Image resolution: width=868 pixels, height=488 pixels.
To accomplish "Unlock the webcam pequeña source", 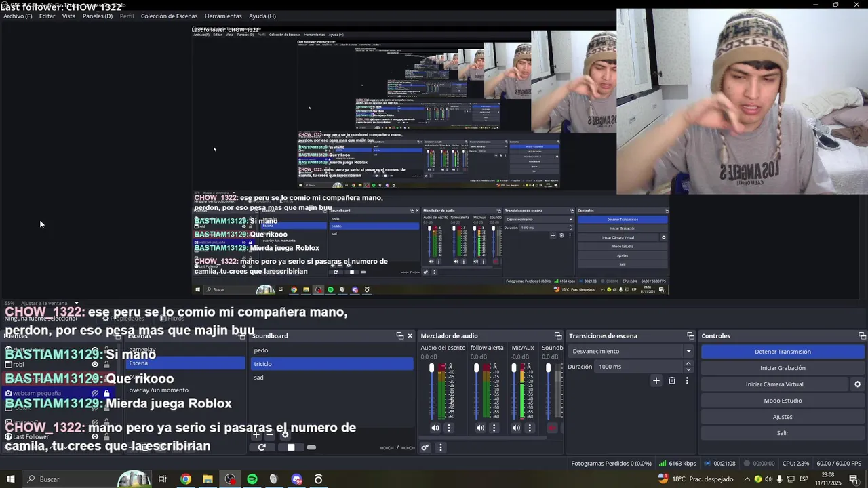I will click(106, 393).
